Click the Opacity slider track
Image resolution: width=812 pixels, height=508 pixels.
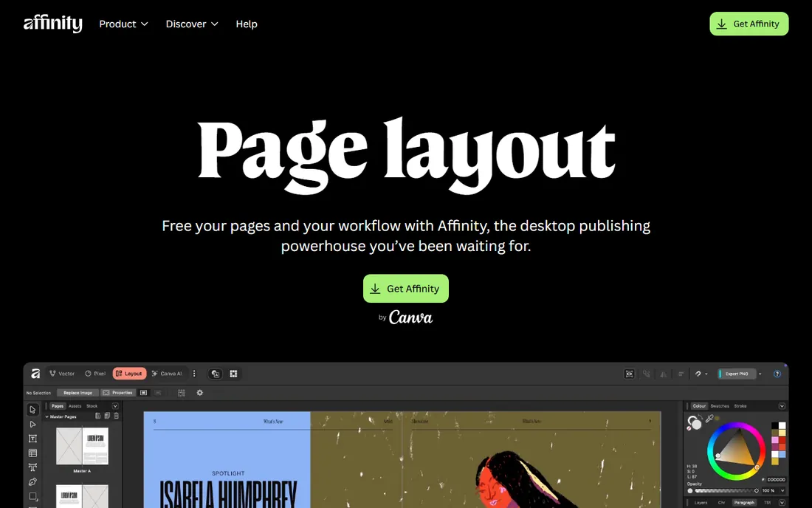tap(726, 490)
